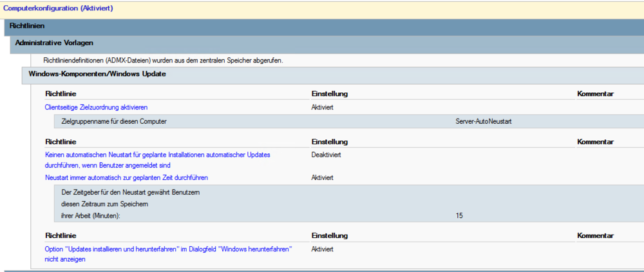Open Neustart immer automatisch zur geplanten Zeit link
Screen dimensions: 644x272
pos(126,177)
